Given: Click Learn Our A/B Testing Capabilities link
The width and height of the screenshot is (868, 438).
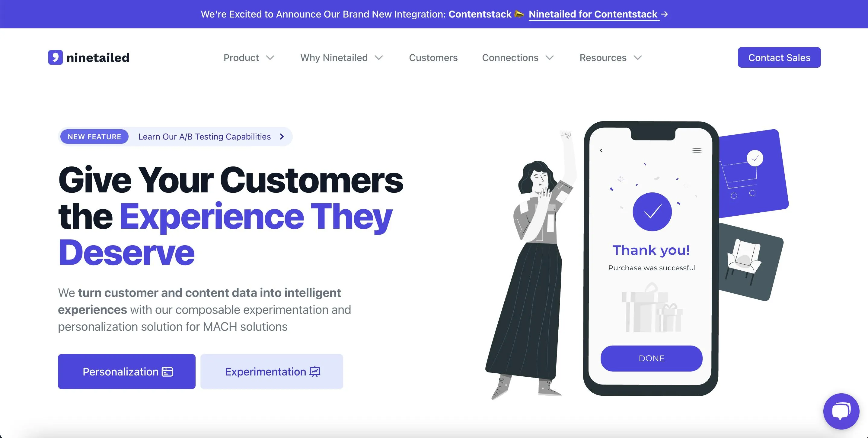Looking at the screenshot, I should click(x=205, y=137).
